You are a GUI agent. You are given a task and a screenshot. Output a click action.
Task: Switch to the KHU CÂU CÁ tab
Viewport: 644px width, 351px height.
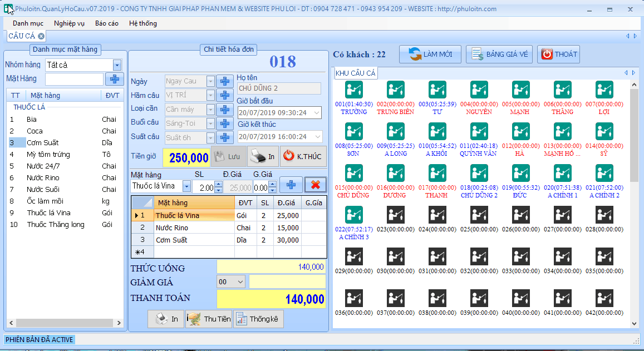(x=355, y=73)
